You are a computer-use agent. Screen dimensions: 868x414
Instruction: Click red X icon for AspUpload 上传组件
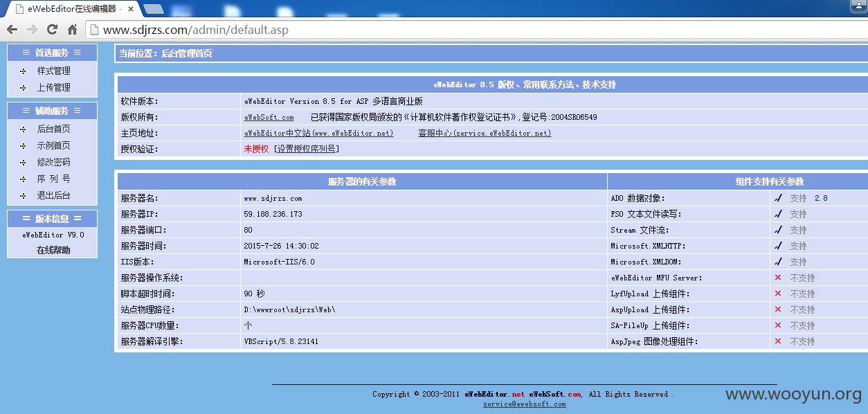[x=778, y=309]
